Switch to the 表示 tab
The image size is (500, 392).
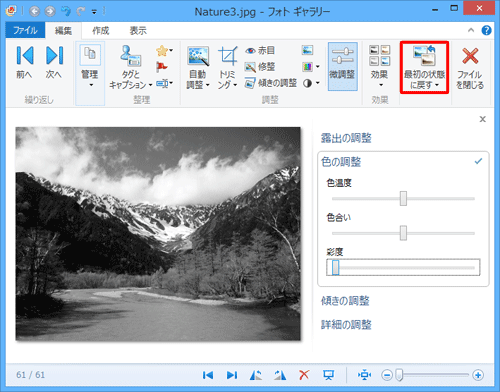pos(138,31)
